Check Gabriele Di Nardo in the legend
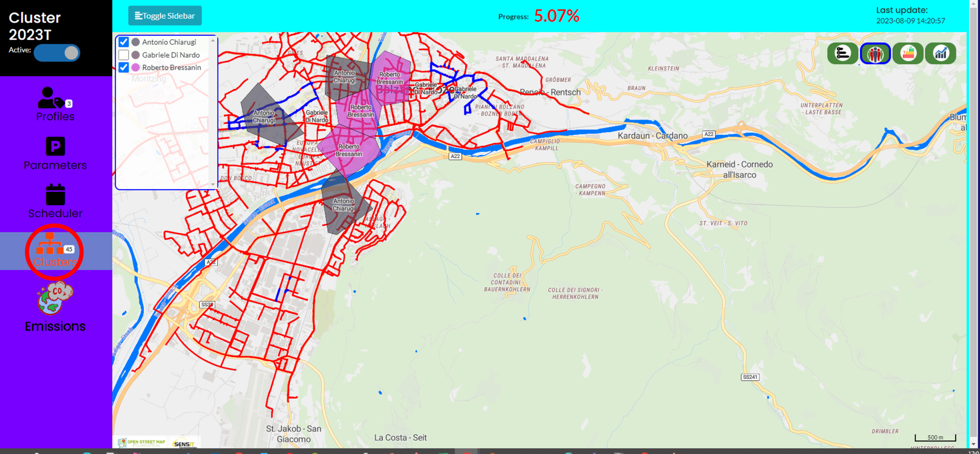The height and width of the screenshot is (454, 980). (123, 55)
